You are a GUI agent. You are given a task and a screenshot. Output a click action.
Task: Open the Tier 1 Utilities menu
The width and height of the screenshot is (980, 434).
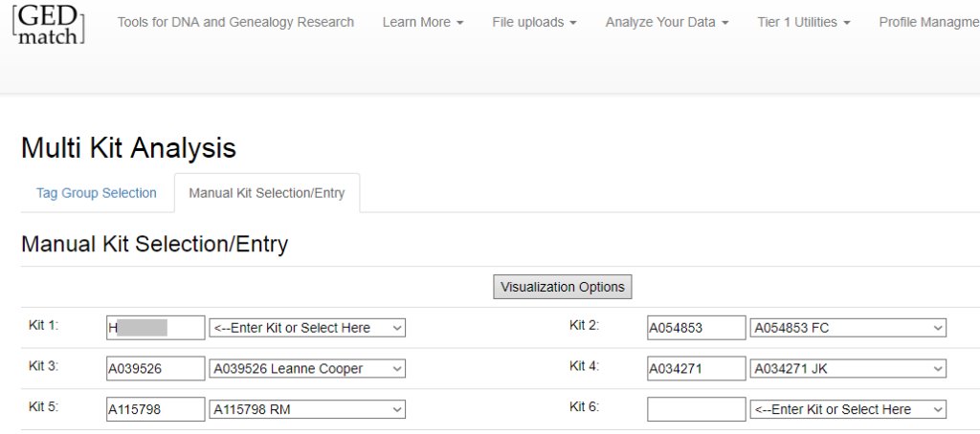click(x=804, y=23)
